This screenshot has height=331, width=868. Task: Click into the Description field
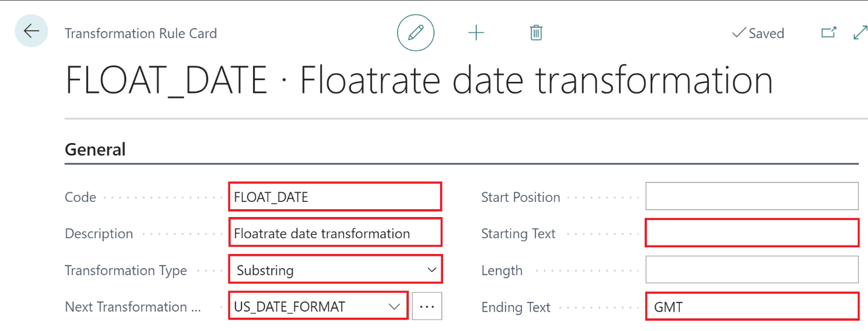334,233
